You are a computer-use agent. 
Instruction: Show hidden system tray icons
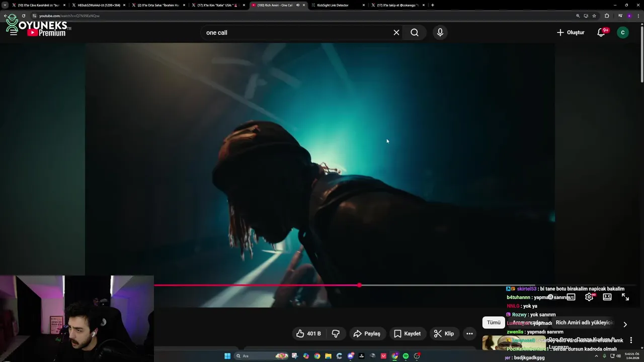[x=596, y=356]
